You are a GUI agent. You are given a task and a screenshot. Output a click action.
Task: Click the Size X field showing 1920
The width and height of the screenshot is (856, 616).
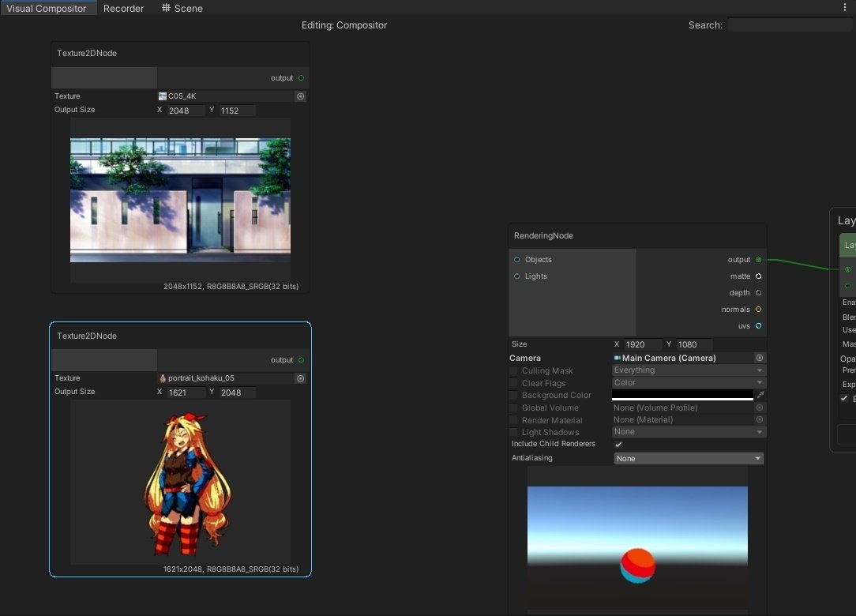[x=643, y=344]
